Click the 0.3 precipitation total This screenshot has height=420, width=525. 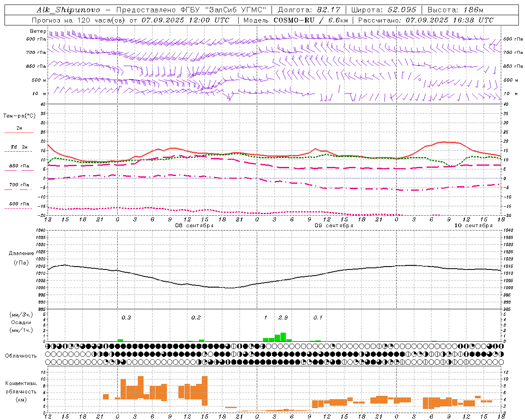(x=126, y=317)
